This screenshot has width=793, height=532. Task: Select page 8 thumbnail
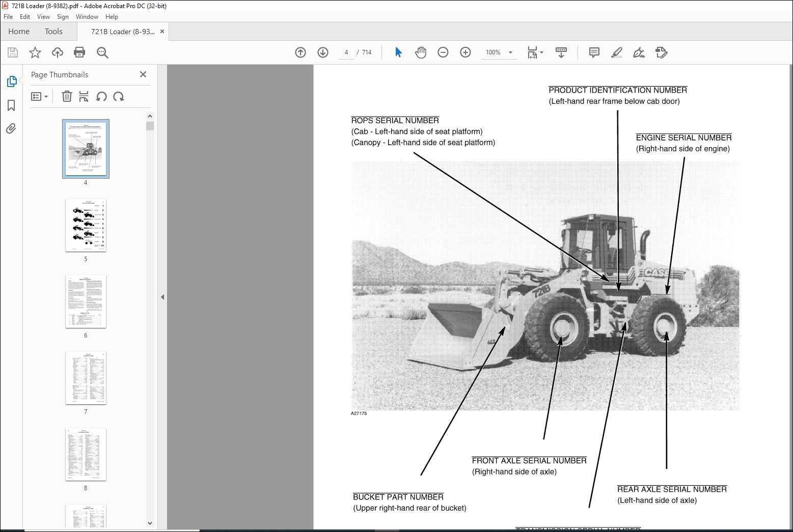(86, 454)
